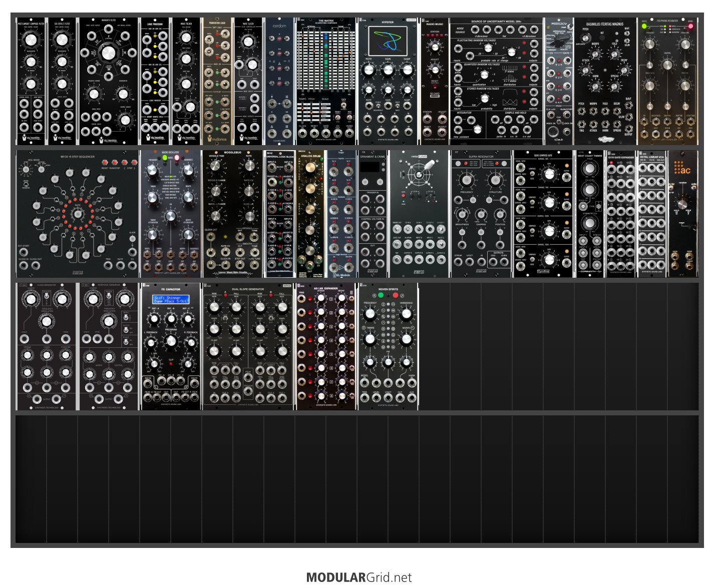Click the FX Capacitor PROGRAM knob

(171, 340)
